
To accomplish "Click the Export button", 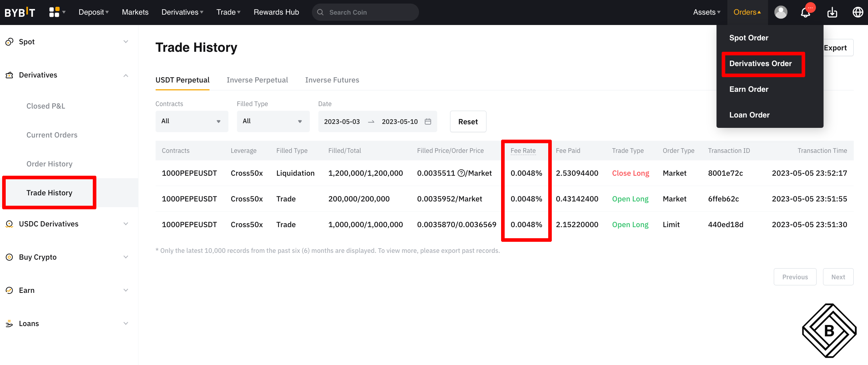I will click(x=835, y=48).
